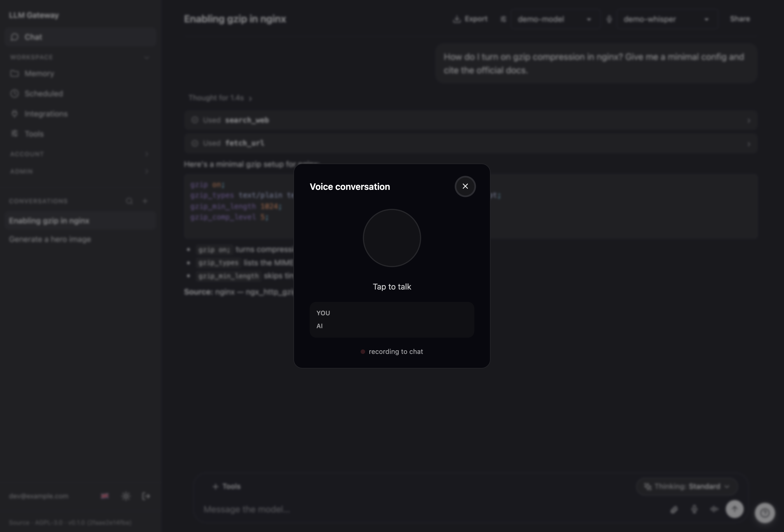
Task: Click the 'Tap to talk' label
Action: point(392,287)
